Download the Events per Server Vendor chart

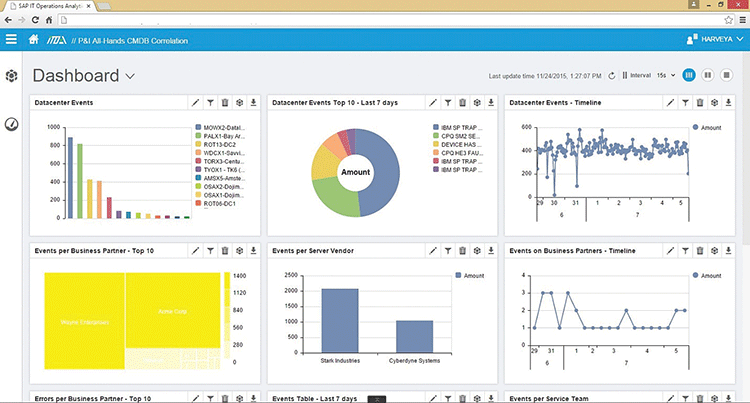tap(491, 250)
